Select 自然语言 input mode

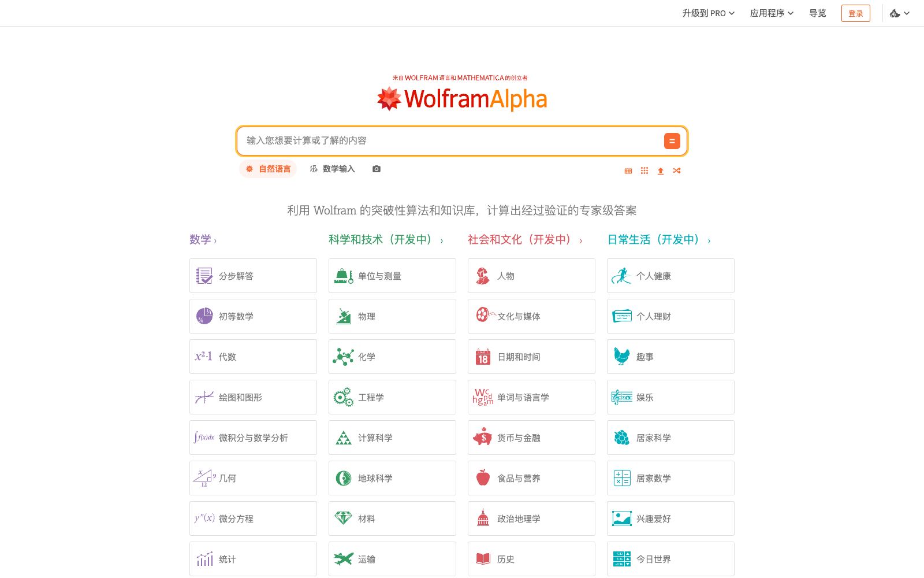[x=268, y=169]
